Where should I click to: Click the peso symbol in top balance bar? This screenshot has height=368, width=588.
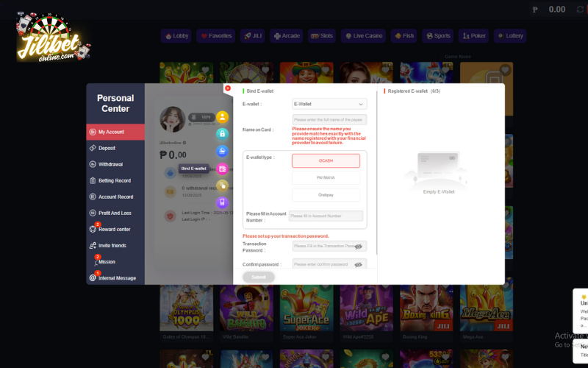[535, 10]
